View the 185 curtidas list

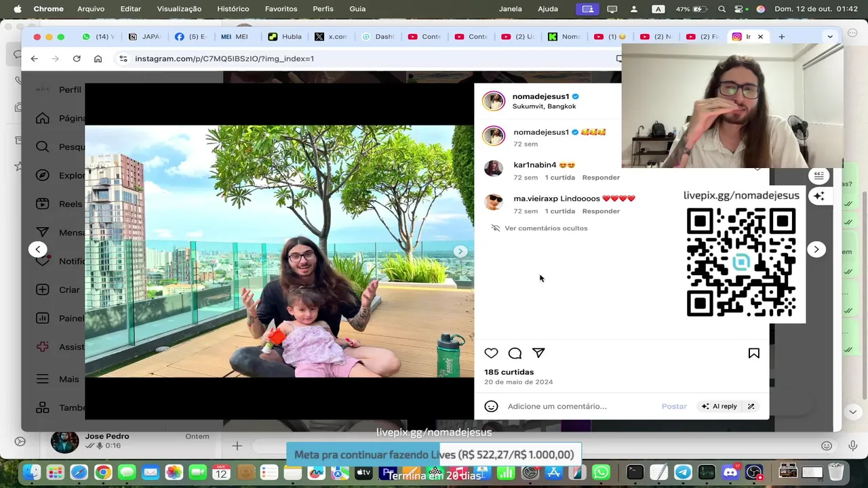(509, 372)
